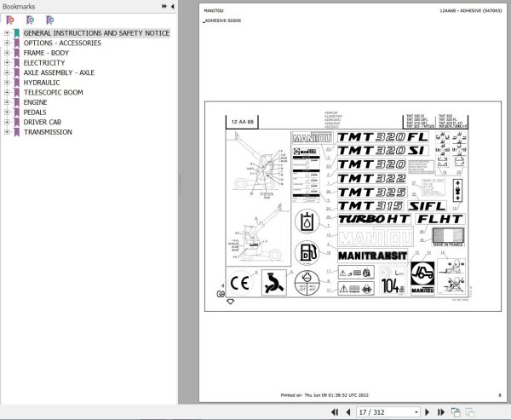The width and height of the screenshot is (511, 420).
Task: Click the Printed on timestamp text
Action: (324, 395)
